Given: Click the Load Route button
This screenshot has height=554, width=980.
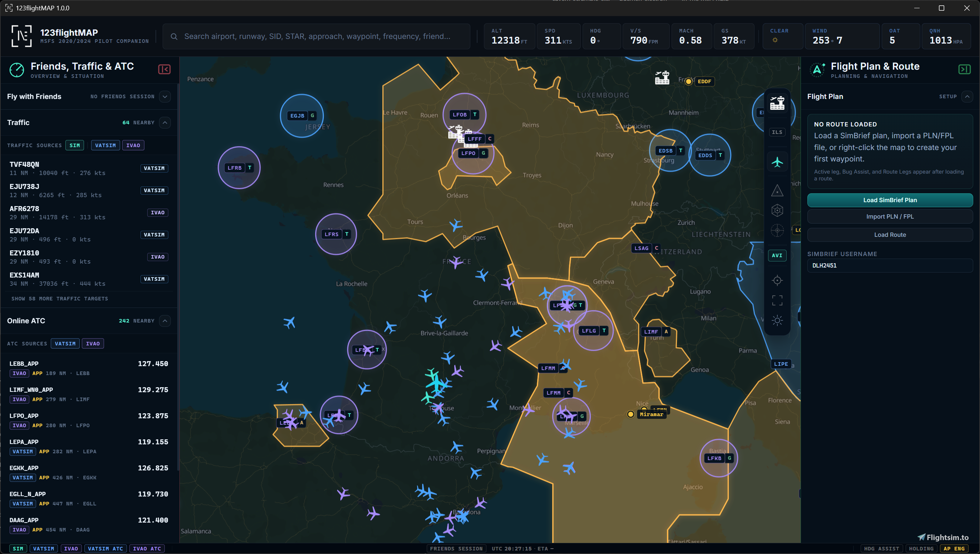Looking at the screenshot, I should 890,235.
